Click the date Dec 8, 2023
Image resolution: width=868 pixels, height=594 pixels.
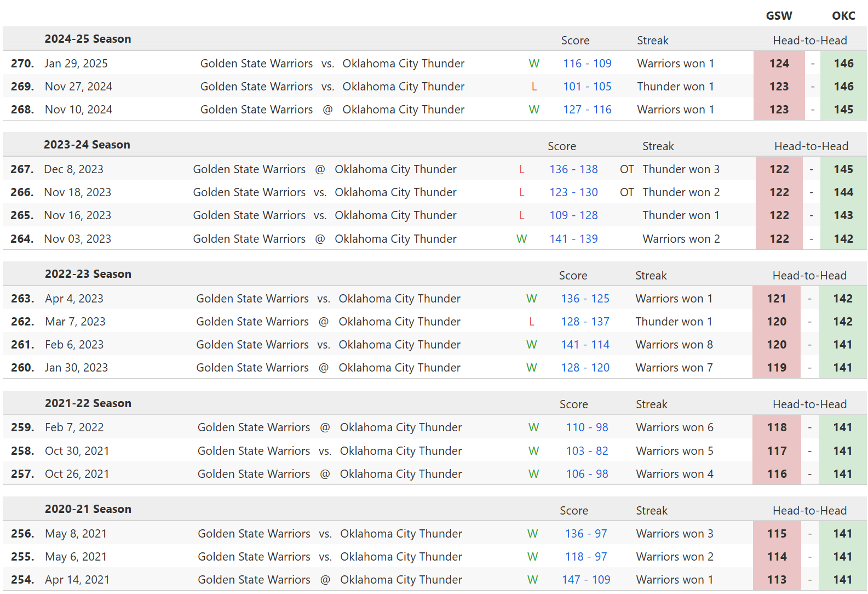click(73, 169)
